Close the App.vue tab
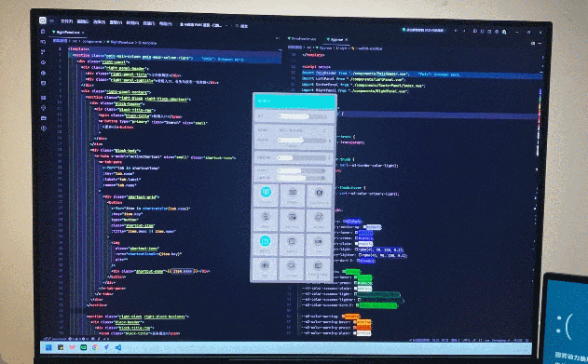 (347, 39)
